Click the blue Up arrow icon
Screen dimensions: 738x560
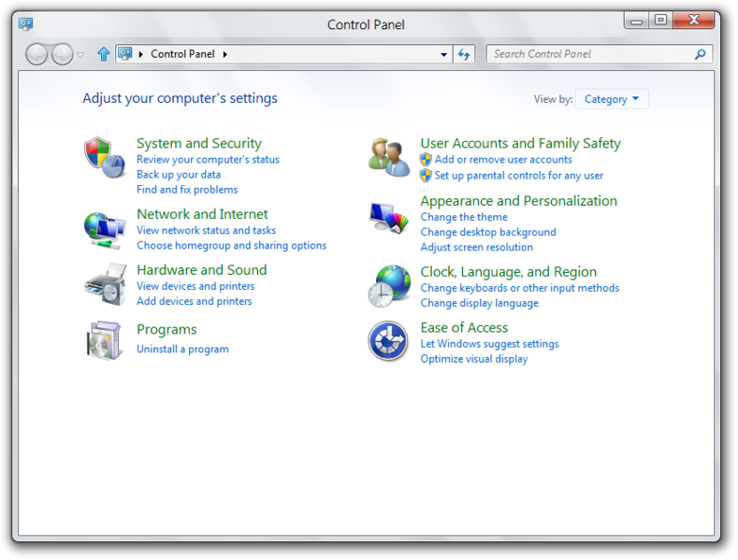point(103,54)
